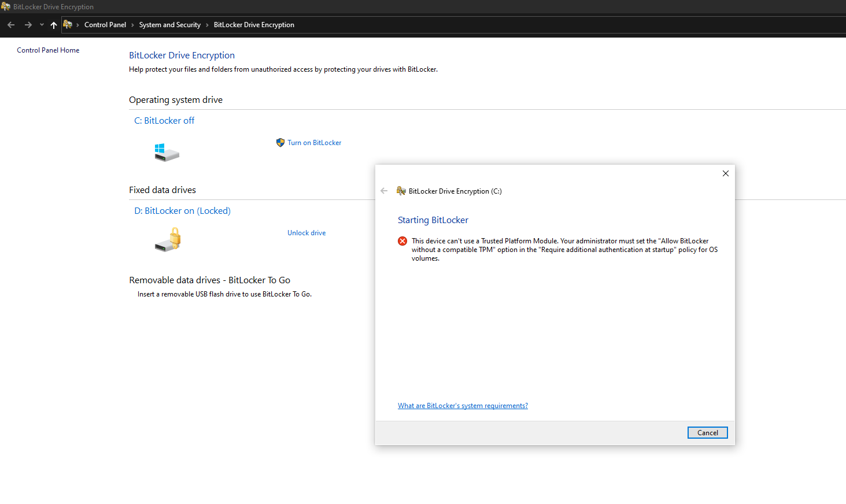The image size is (846, 504).
Task: Open Control Panel Home link
Action: [x=48, y=50]
